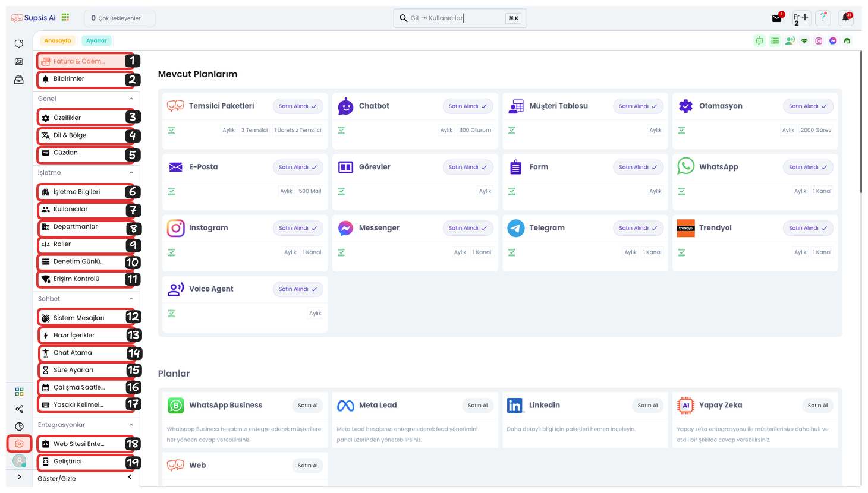The height and width of the screenshot is (493, 868).
Task: Click the share nodes icon in left rail
Action: point(19,409)
